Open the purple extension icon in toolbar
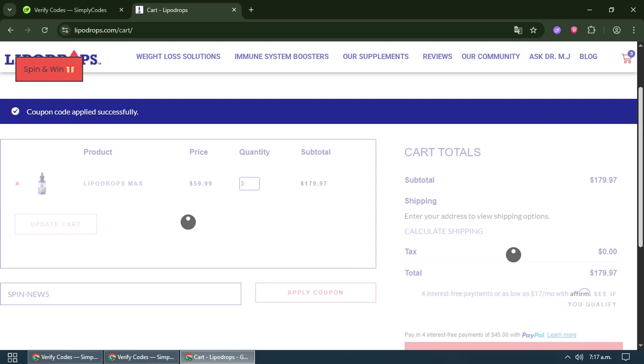 557,30
